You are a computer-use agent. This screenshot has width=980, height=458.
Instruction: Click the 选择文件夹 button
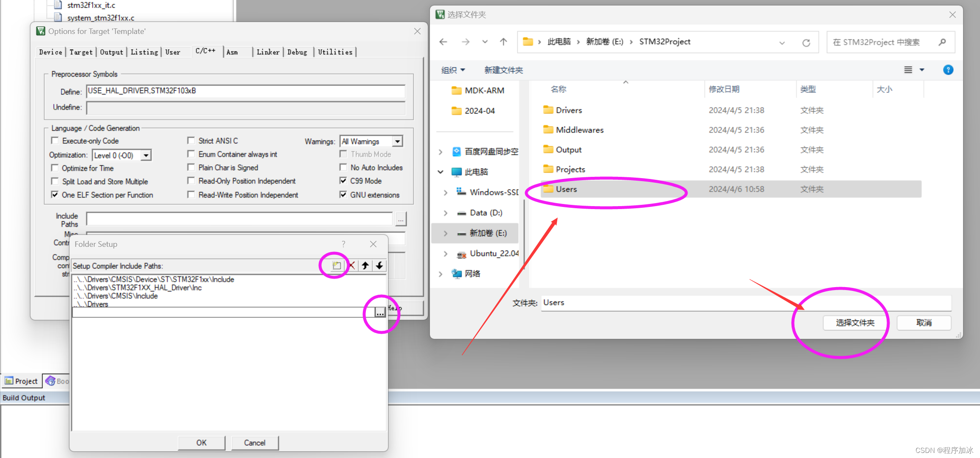(x=855, y=323)
